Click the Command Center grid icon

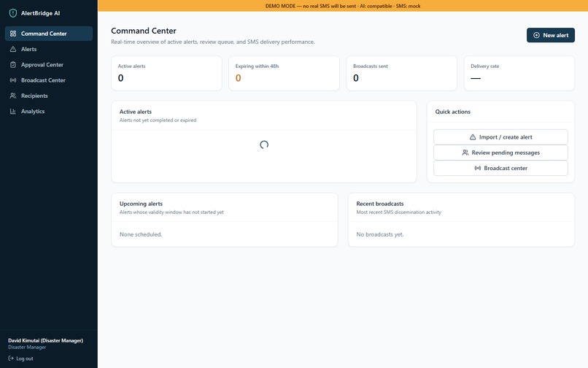point(13,34)
